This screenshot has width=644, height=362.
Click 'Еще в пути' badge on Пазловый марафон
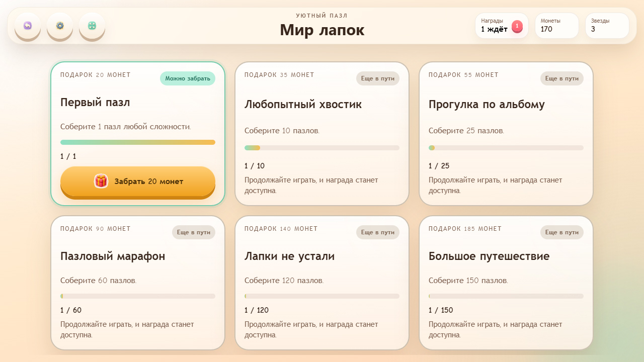point(194,232)
